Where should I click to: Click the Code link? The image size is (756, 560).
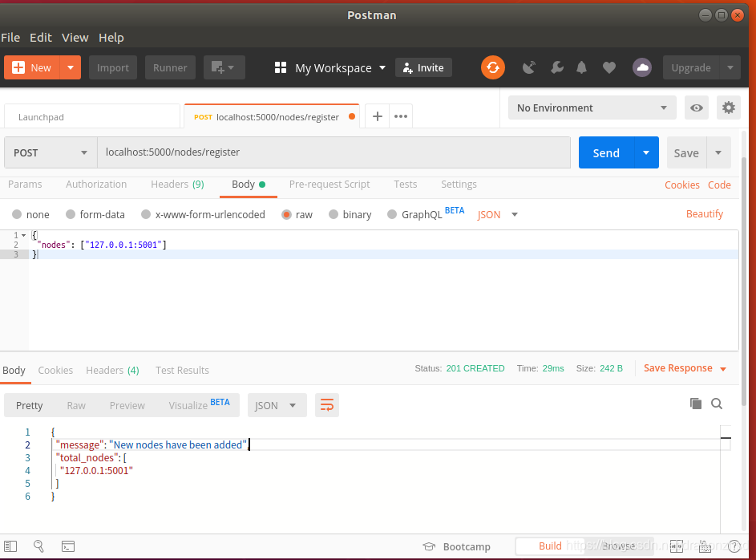[719, 185]
